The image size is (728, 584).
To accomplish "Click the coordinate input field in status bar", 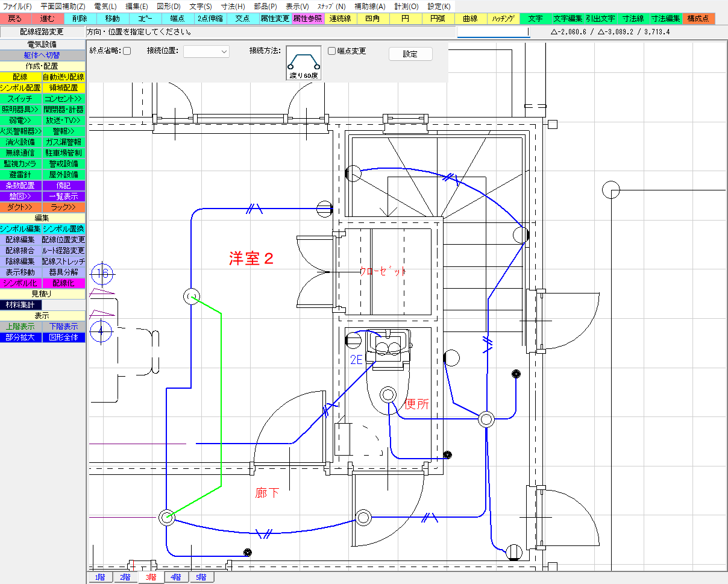I will pyautogui.click(x=493, y=32).
